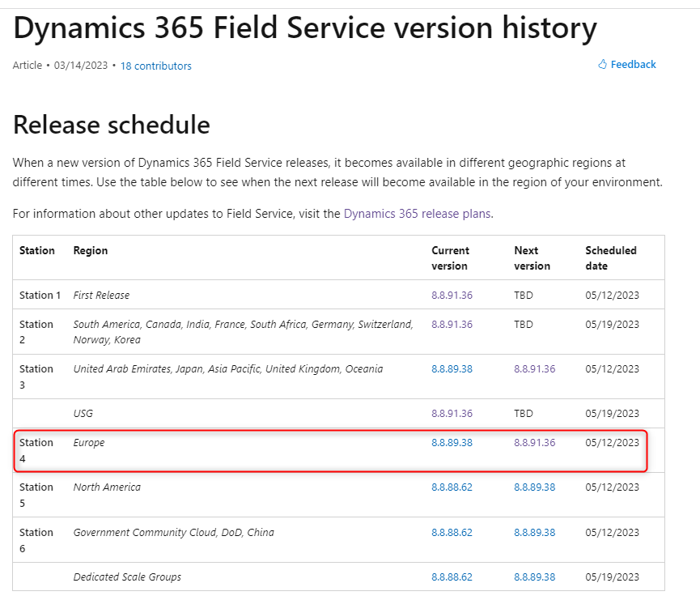700x600 pixels.
Task: Click the article date 03/14/2023
Action: click(81, 66)
